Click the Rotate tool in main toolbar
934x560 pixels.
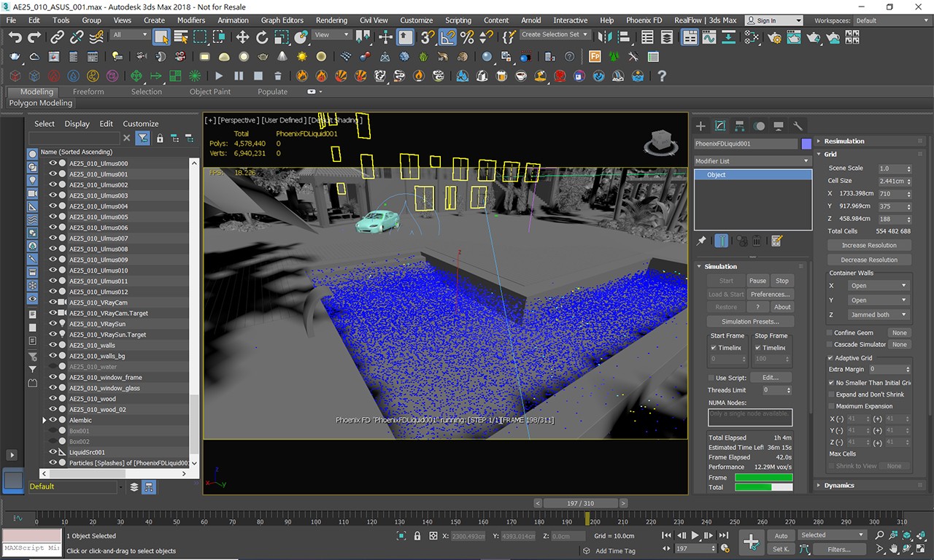(261, 37)
